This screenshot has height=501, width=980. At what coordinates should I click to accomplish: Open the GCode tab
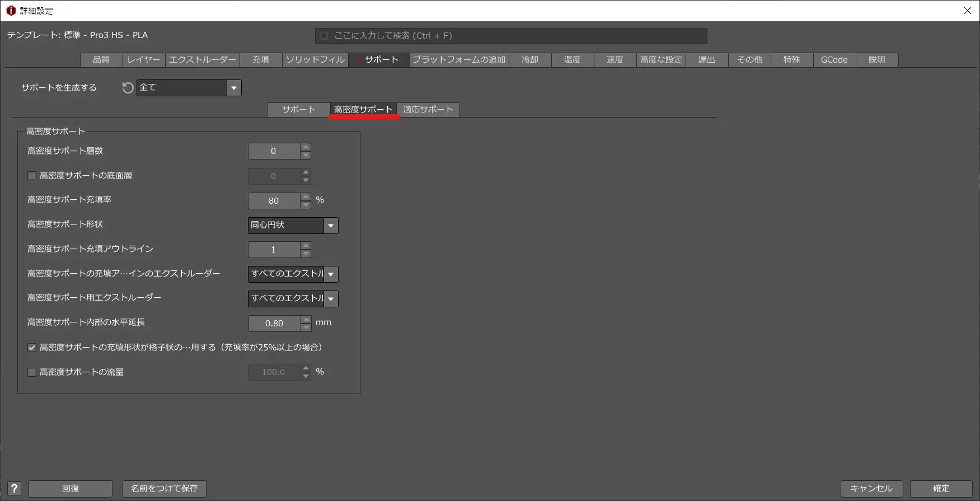point(834,60)
